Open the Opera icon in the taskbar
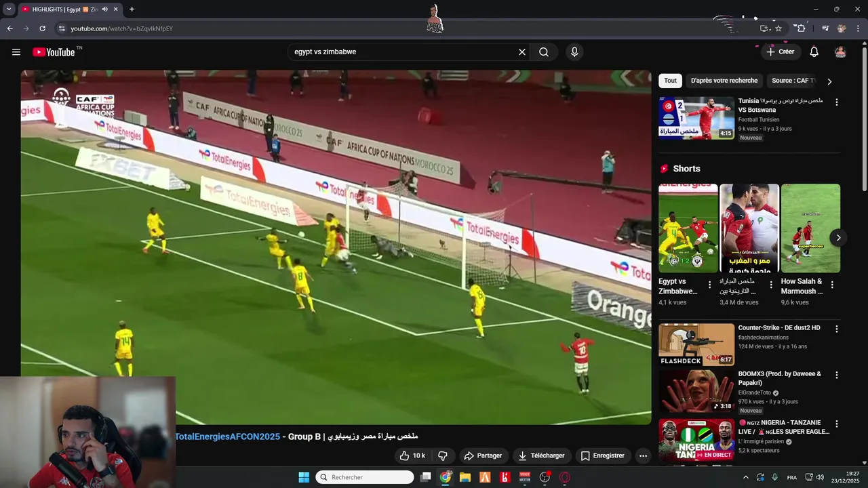 pyautogui.click(x=564, y=477)
